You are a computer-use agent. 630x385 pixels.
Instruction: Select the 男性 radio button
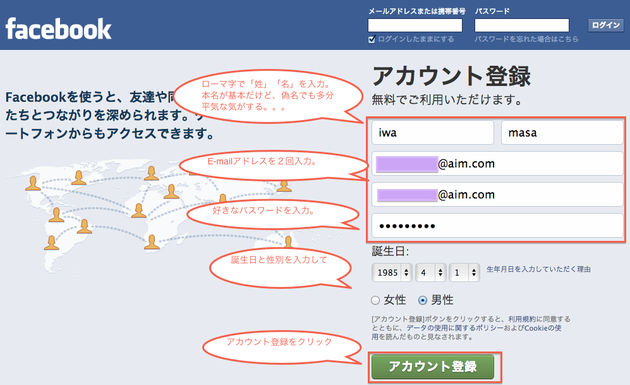[x=422, y=300]
